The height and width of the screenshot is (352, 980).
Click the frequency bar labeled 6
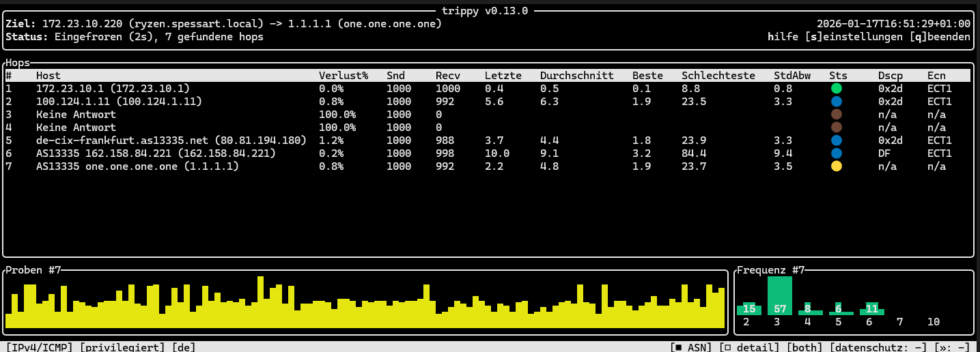point(841,309)
